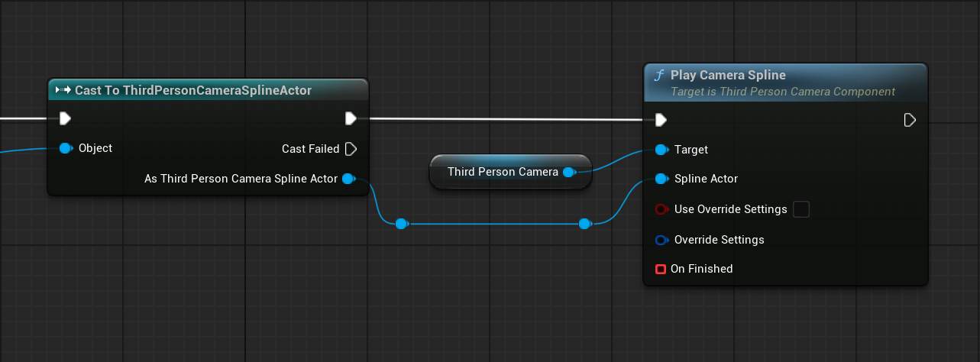Image resolution: width=980 pixels, height=362 pixels.
Task: Click the right reroute node on wire
Action: point(584,224)
